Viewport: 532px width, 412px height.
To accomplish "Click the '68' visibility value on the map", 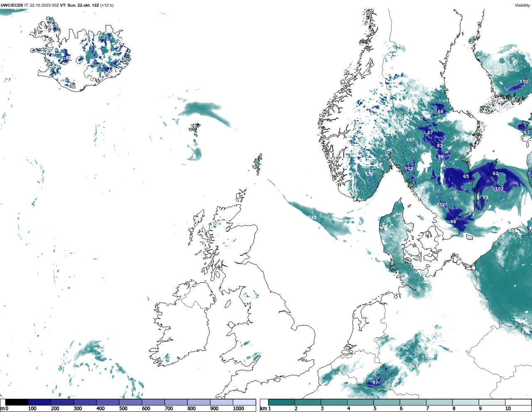I will [441, 111].
